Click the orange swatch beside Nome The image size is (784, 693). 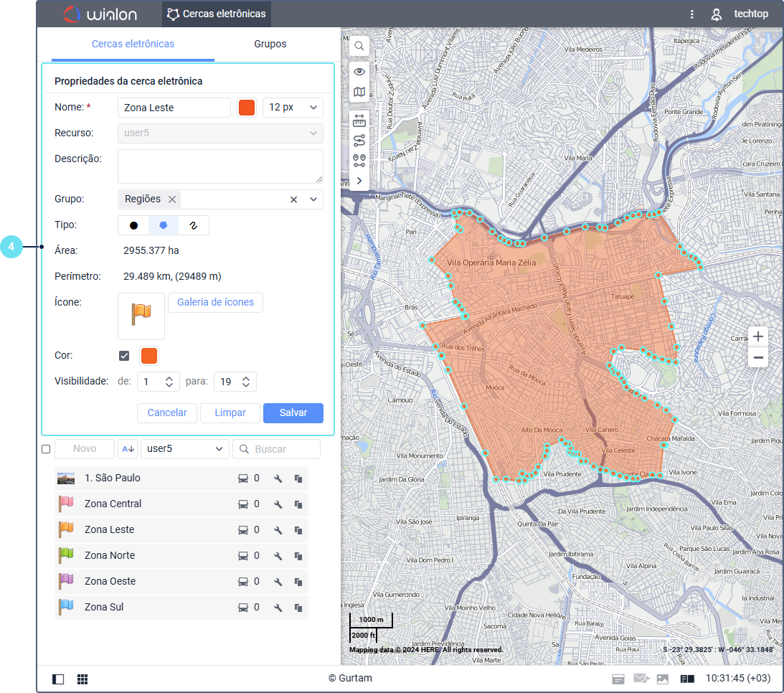tap(246, 108)
